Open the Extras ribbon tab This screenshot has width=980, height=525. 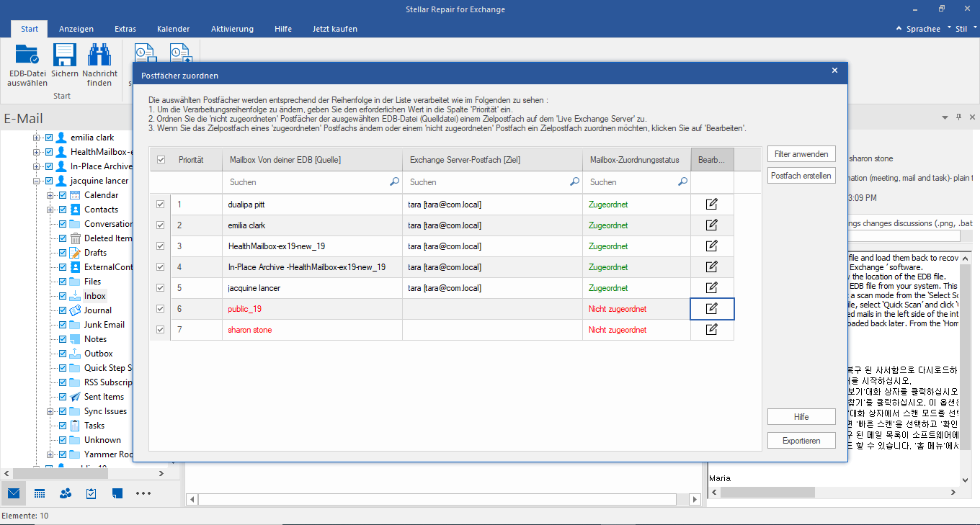[125, 29]
